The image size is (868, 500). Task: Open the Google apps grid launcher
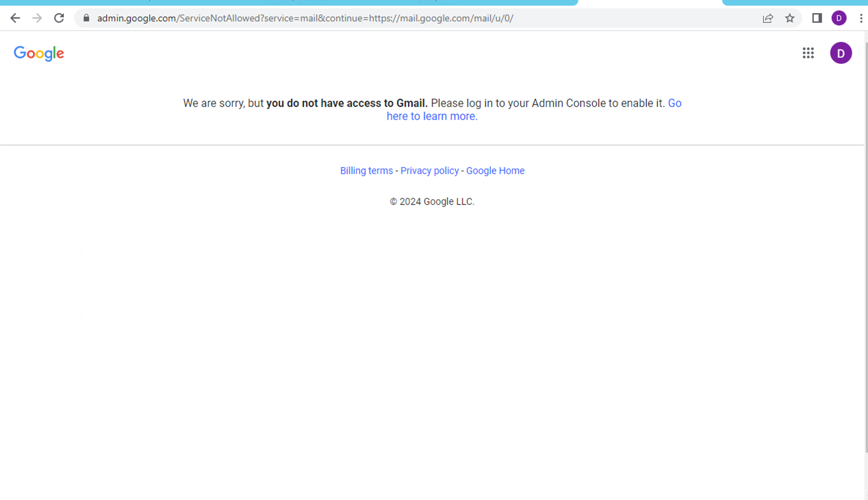808,53
